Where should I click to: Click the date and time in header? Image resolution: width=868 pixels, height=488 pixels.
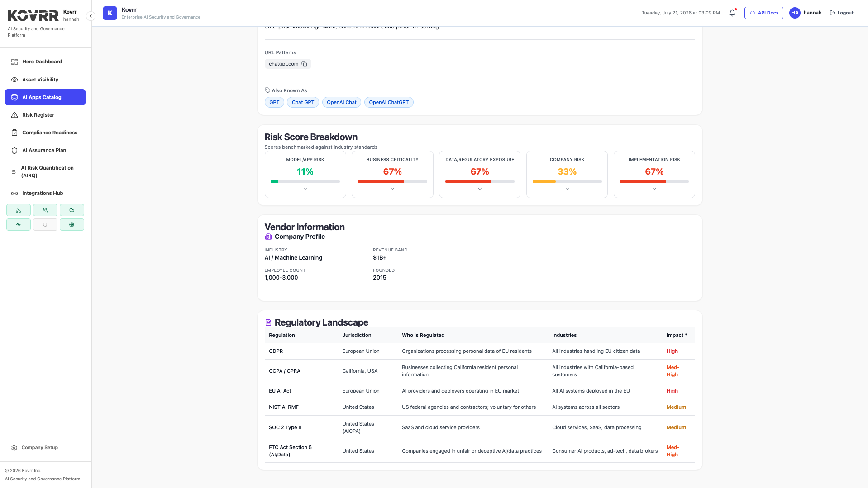[x=681, y=13]
